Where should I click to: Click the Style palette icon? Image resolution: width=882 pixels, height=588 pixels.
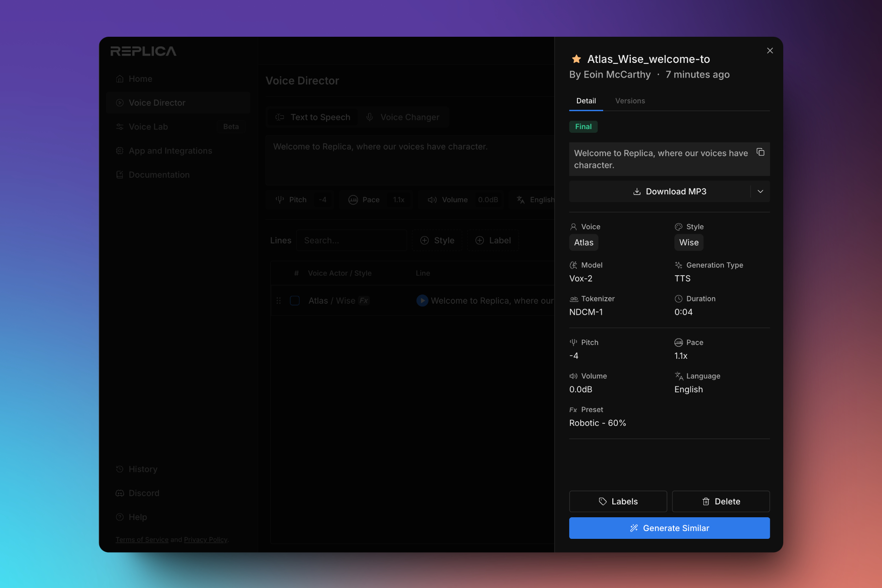pos(678,227)
